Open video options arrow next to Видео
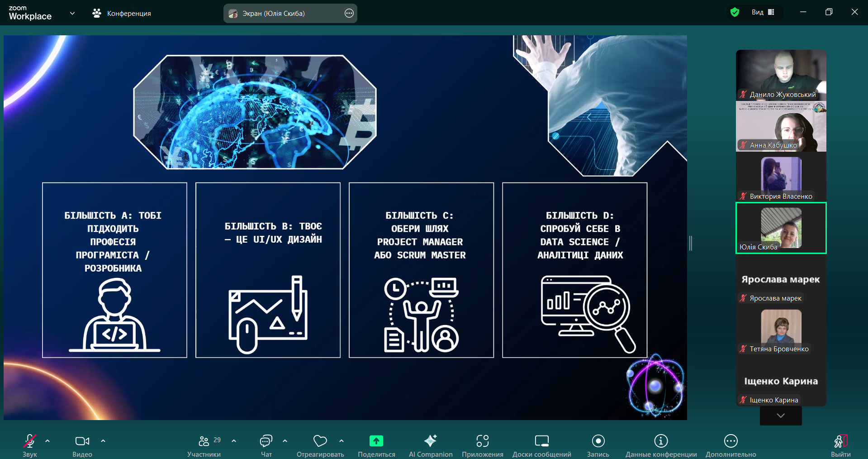Viewport: 868px width, 459px height. (103, 441)
